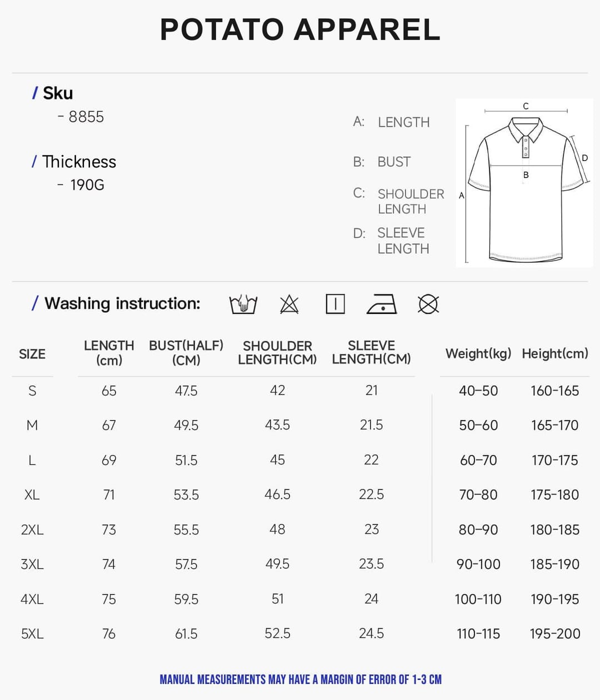600x700 pixels.
Task: Click the iron icon
Action: pyautogui.click(x=382, y=304)
